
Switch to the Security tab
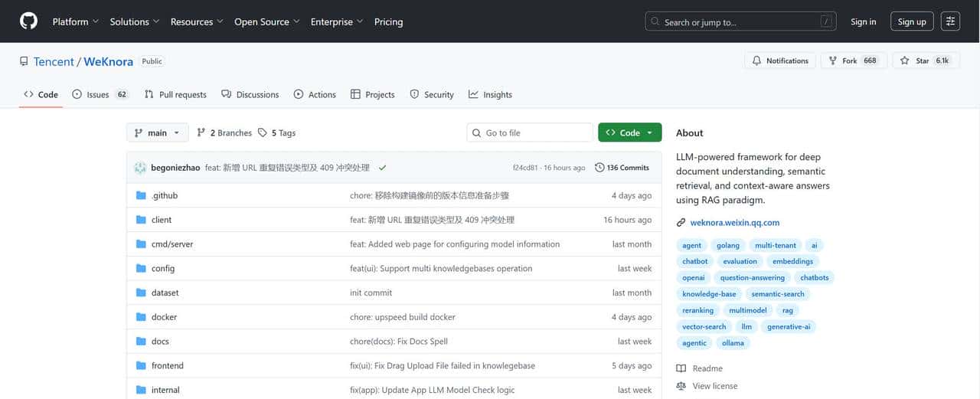(x=432, y=94)
